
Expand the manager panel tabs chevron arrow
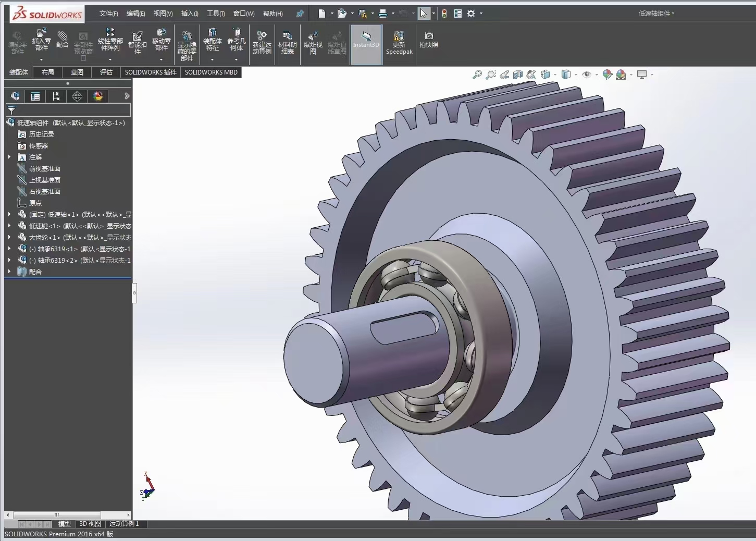127,96
